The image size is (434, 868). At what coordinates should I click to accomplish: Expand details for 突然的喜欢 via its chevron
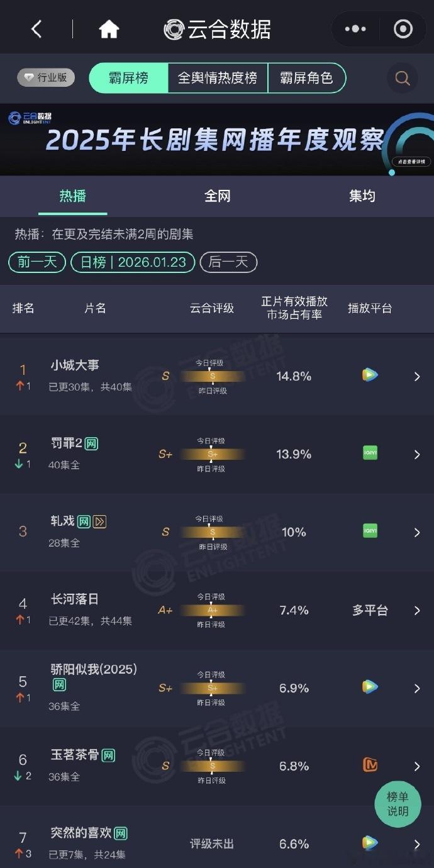coord(416,843)
